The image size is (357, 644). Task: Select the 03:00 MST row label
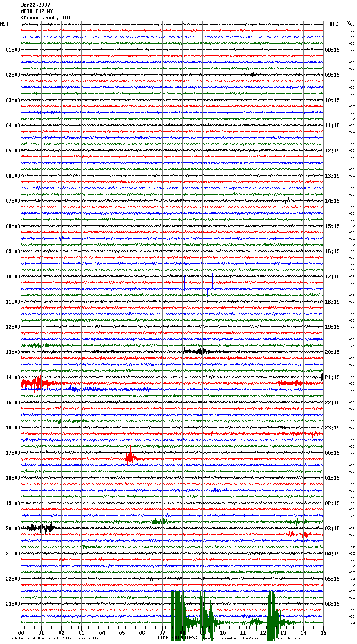click(x=13, y=100)
